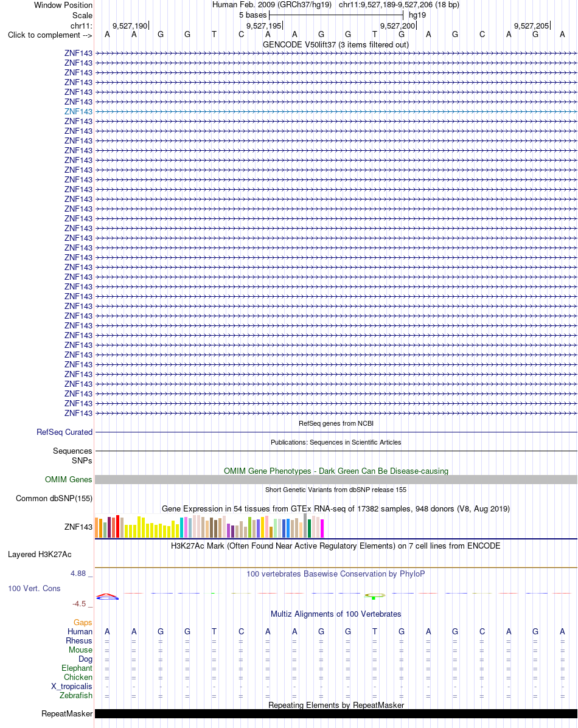578x728 pixels.
Task: Open the OMIM Genes track label
Action: click(69, 480)
